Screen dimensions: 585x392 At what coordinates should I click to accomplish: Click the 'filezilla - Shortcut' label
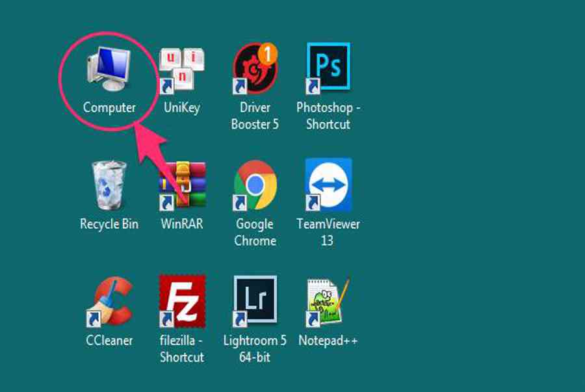[182, 348]
